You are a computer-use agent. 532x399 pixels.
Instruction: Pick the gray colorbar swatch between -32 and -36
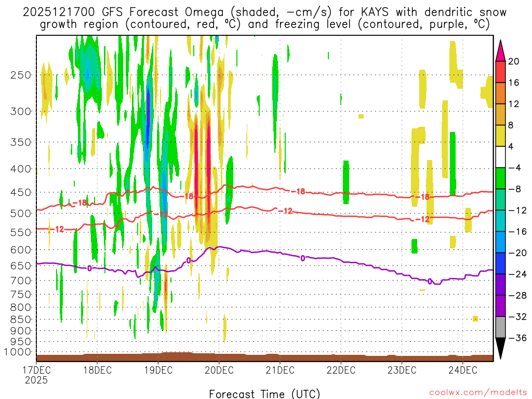[500, 327]
